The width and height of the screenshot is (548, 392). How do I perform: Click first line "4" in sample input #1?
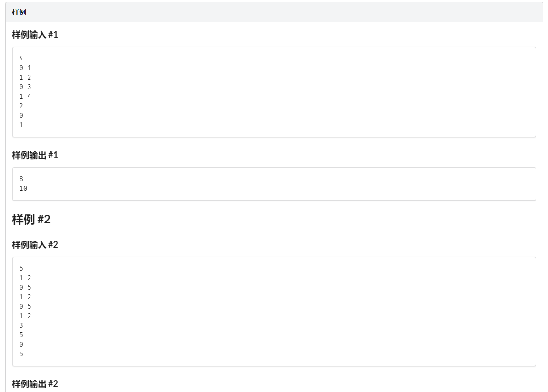pos(21,58)
